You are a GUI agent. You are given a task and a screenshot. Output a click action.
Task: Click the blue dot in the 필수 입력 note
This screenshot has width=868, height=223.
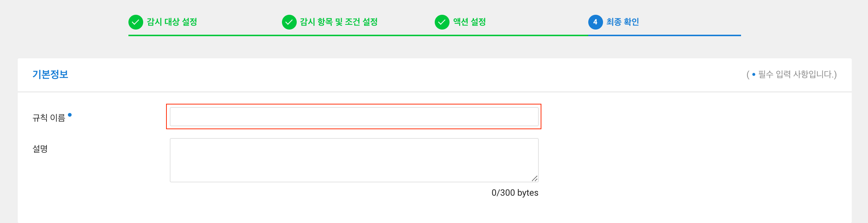[754, 75]
